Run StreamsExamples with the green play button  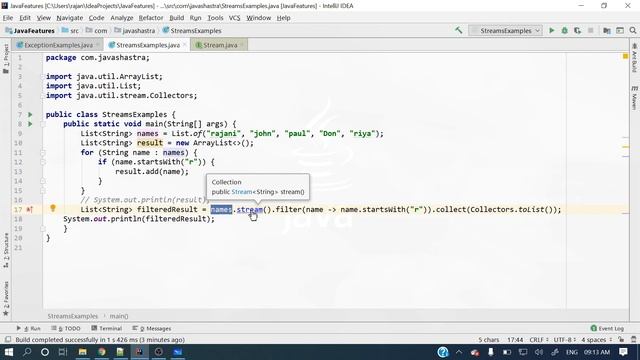tap(552, 31)
